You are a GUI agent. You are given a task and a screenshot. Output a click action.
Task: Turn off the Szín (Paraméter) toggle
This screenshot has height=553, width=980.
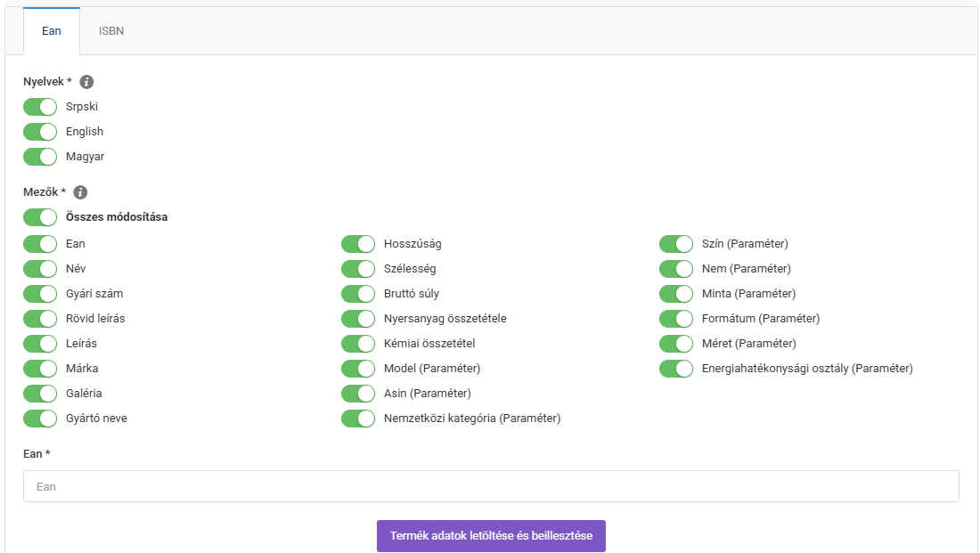click(676, 244)
